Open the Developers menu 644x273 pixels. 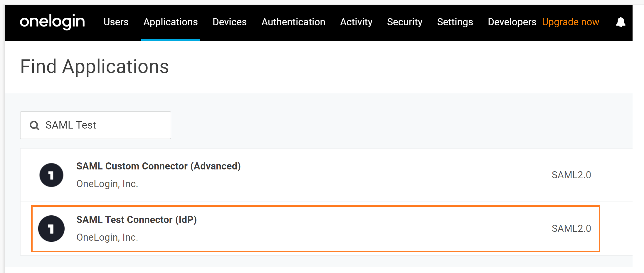[x=512, y=22]
